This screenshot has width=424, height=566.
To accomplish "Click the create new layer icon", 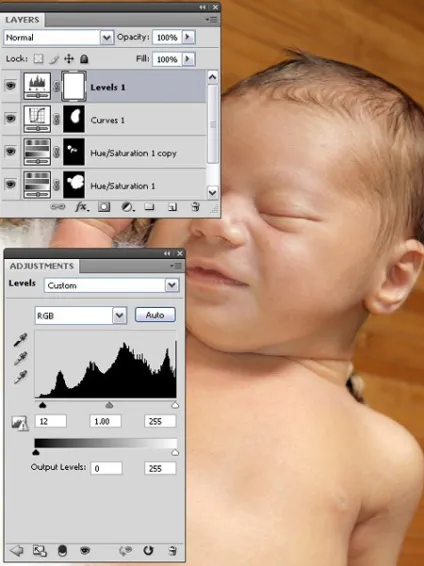I will click(x=172, y=207).
